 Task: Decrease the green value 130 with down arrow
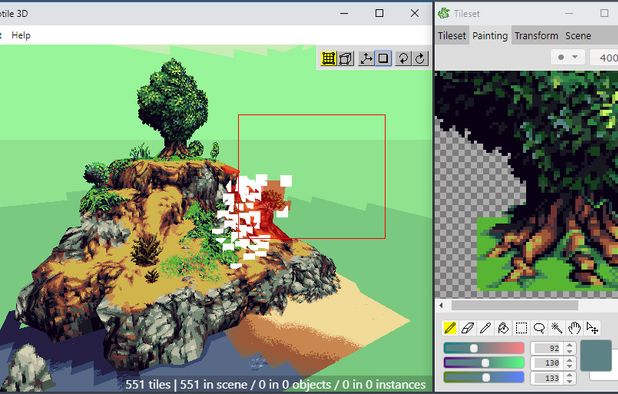(570, 366)
